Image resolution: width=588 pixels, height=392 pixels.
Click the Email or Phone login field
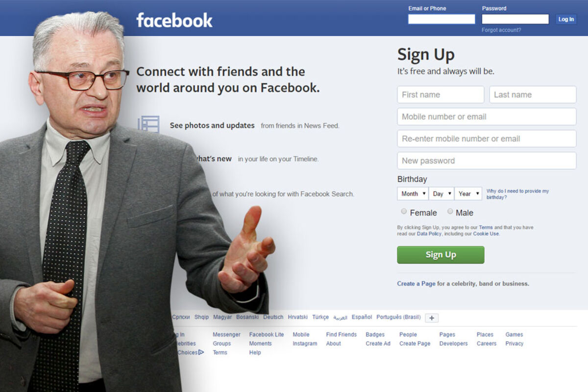441,19
